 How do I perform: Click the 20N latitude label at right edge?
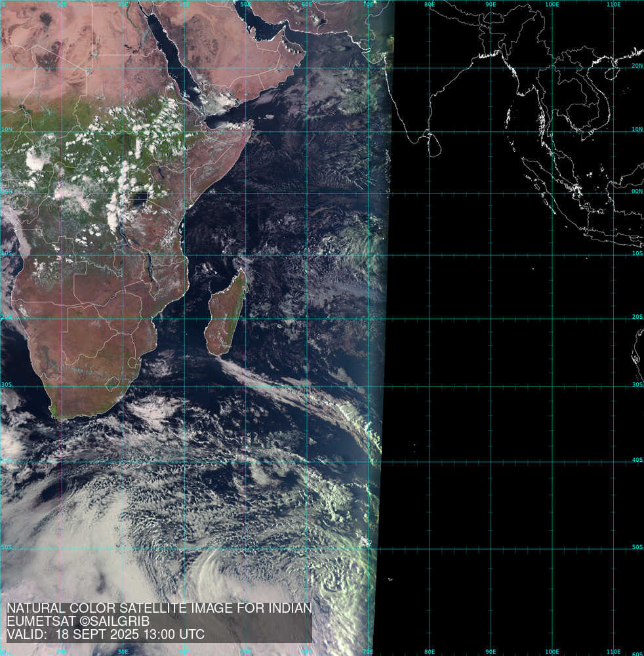[637, 66]
